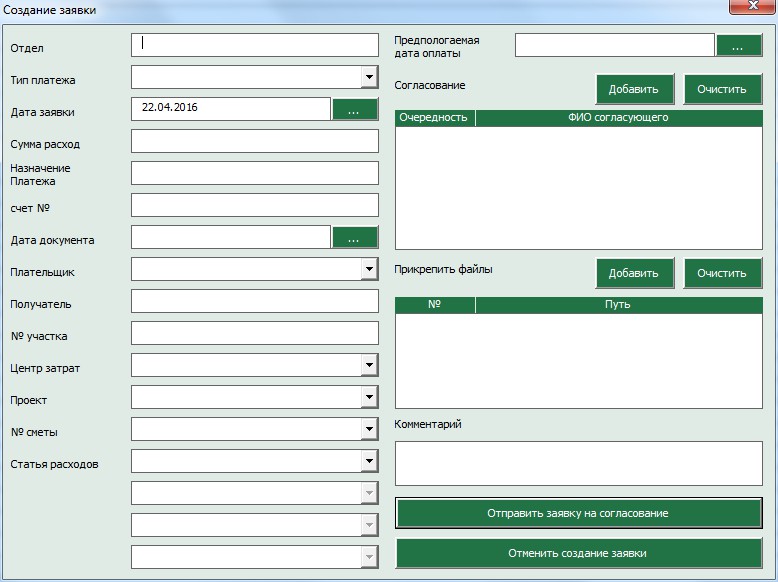
Task: Click the Очередность column header
Action: click(x=435, y=118)
